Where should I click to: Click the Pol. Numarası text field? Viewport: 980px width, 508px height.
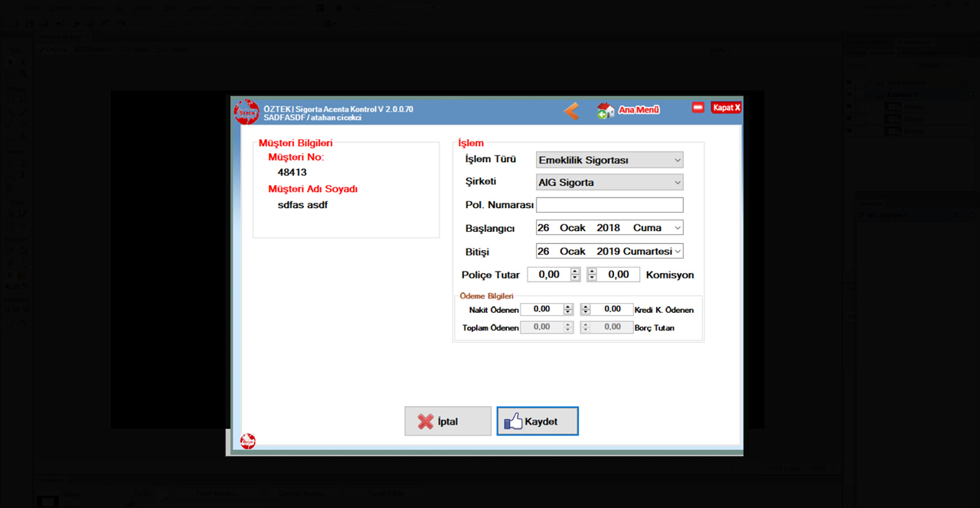[609, 205]
